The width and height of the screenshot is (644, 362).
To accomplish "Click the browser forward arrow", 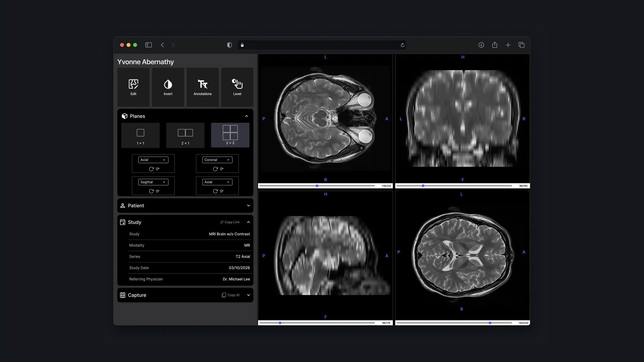I will (173, 45).
